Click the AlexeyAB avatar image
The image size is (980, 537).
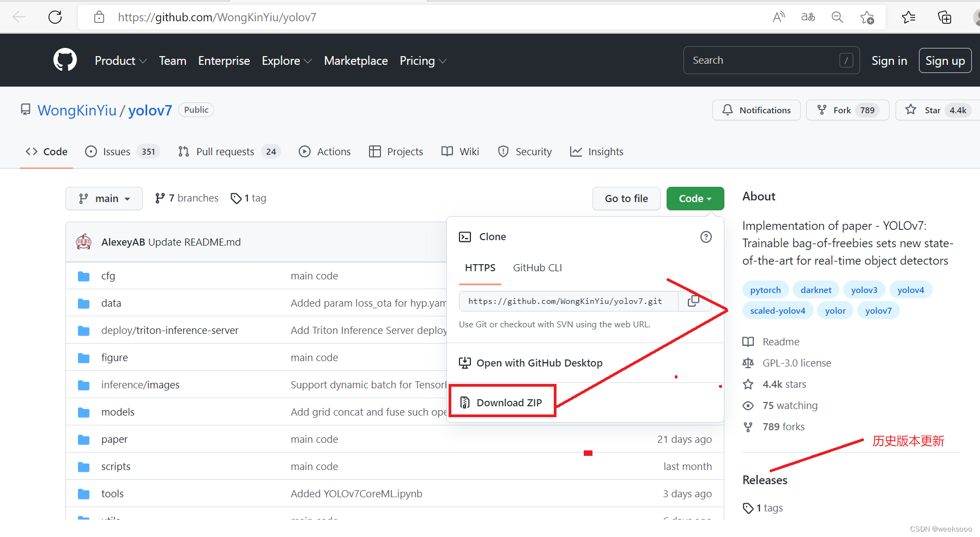point(84,242)
